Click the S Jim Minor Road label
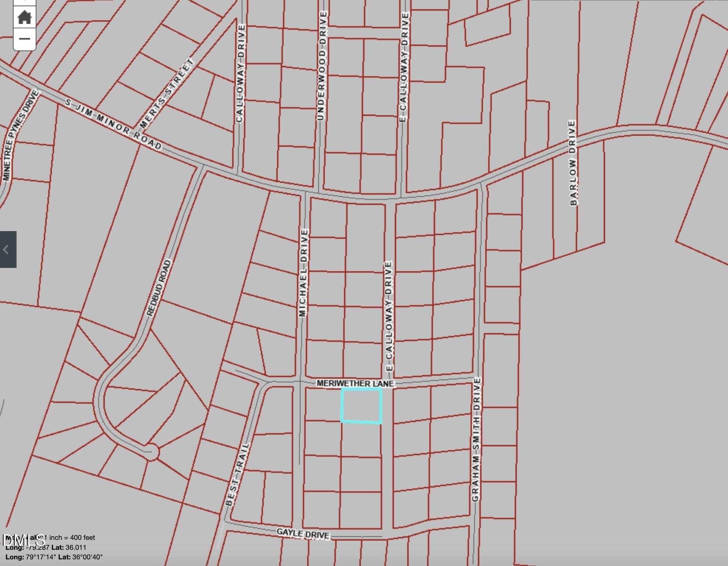This screenshot has width=728, height=566. pos(113,124)
